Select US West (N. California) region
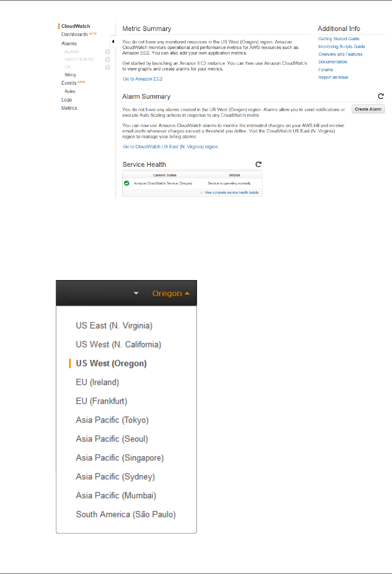 [119, 345]
